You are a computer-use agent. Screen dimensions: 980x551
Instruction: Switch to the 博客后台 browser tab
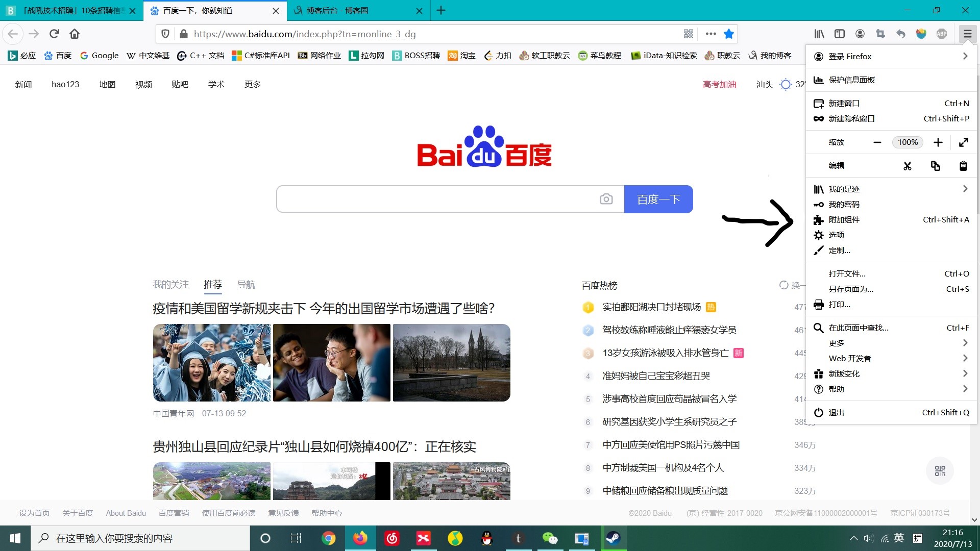[337, 10]
